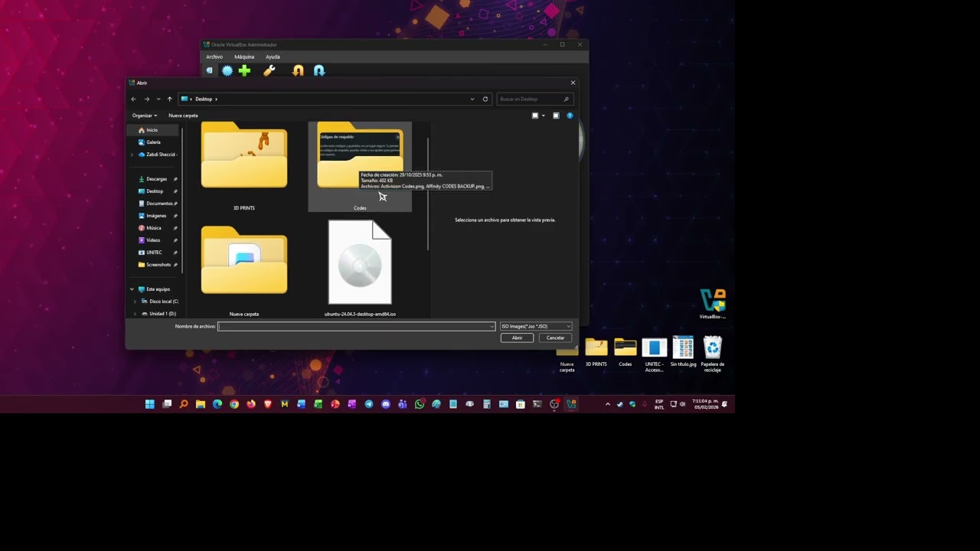
Task: Expand the Zabdi Sheccid cloud entry
Action: [x=132, y=155]
